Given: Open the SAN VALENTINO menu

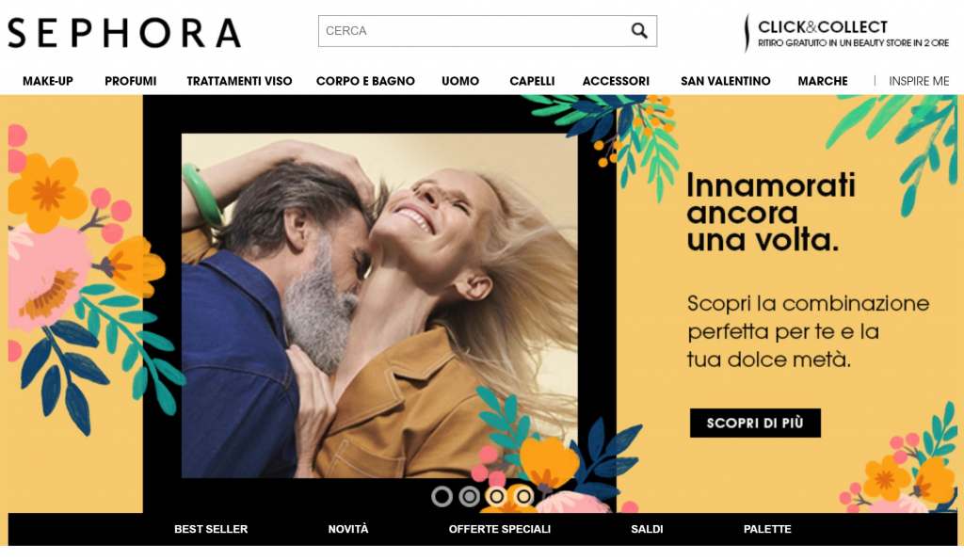Looking at the screenshot, I should click(726, 81).
